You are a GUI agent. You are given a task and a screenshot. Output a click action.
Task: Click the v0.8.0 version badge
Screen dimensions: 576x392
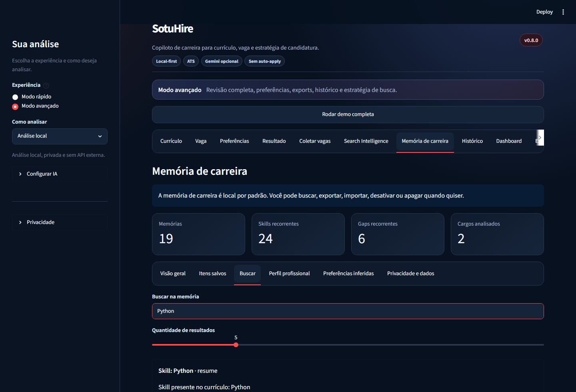531,40
